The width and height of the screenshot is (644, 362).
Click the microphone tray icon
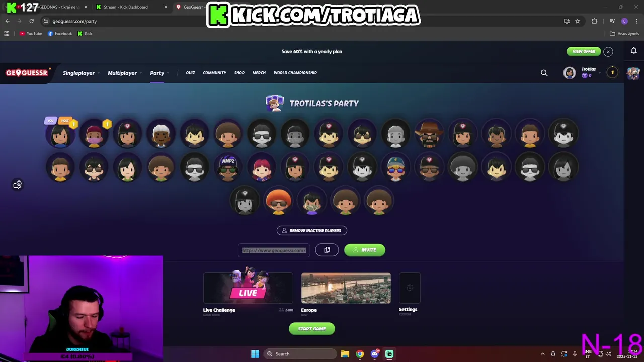click(x=575, y=354)
